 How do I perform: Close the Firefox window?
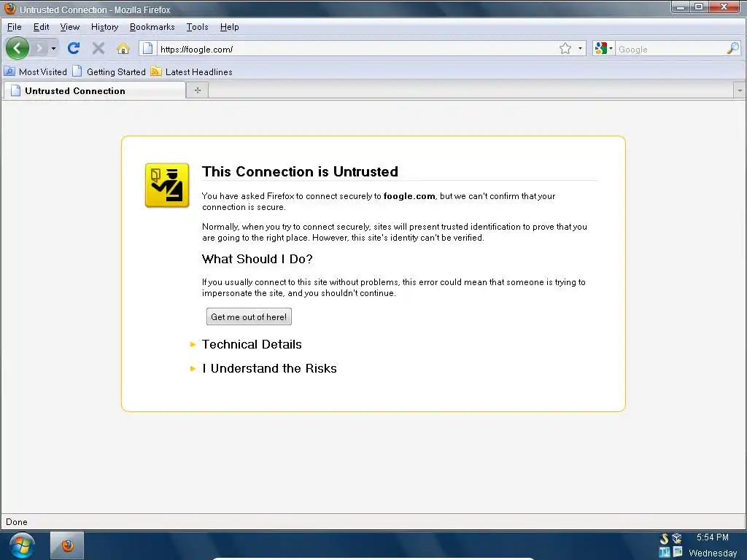(724, 7)
